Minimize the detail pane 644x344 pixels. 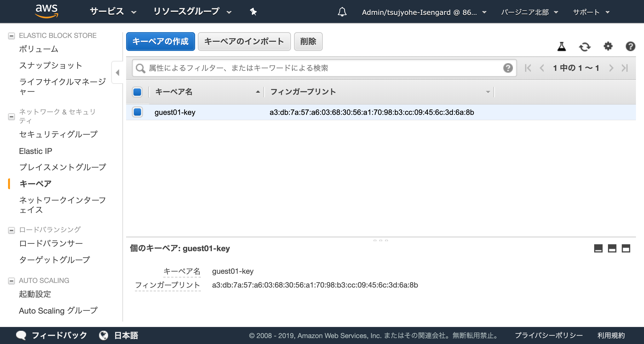(x=598, y=248)
